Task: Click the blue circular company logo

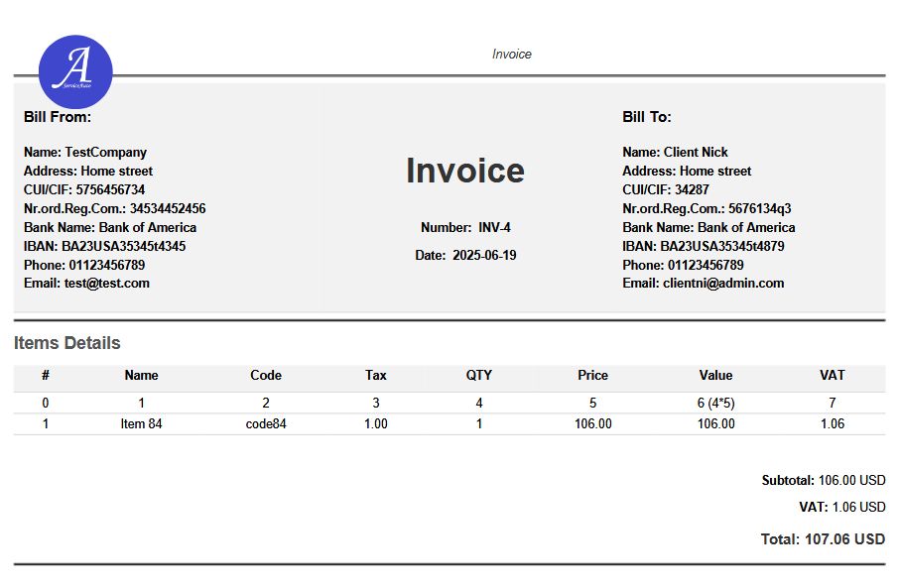Action: coord(75,71)
